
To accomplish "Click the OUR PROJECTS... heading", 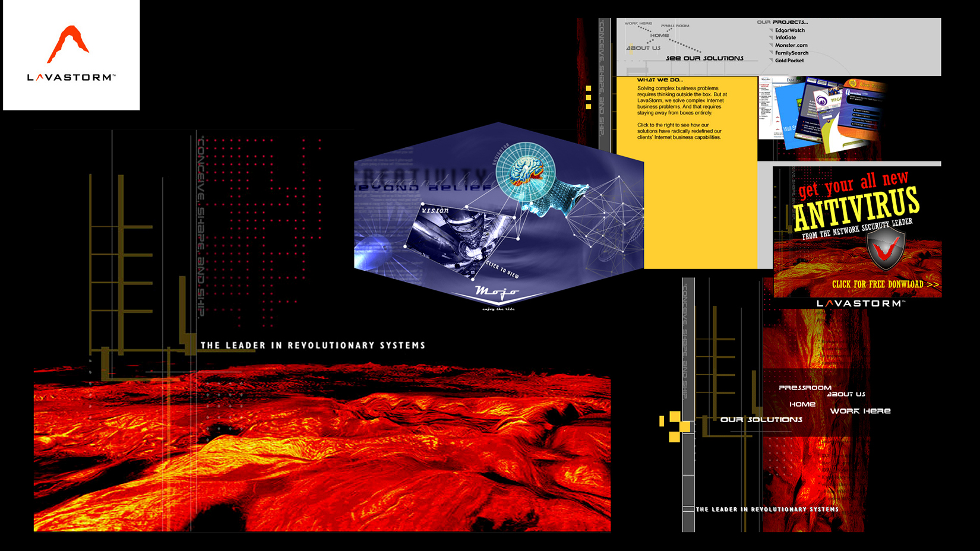I will coord(782,22).
